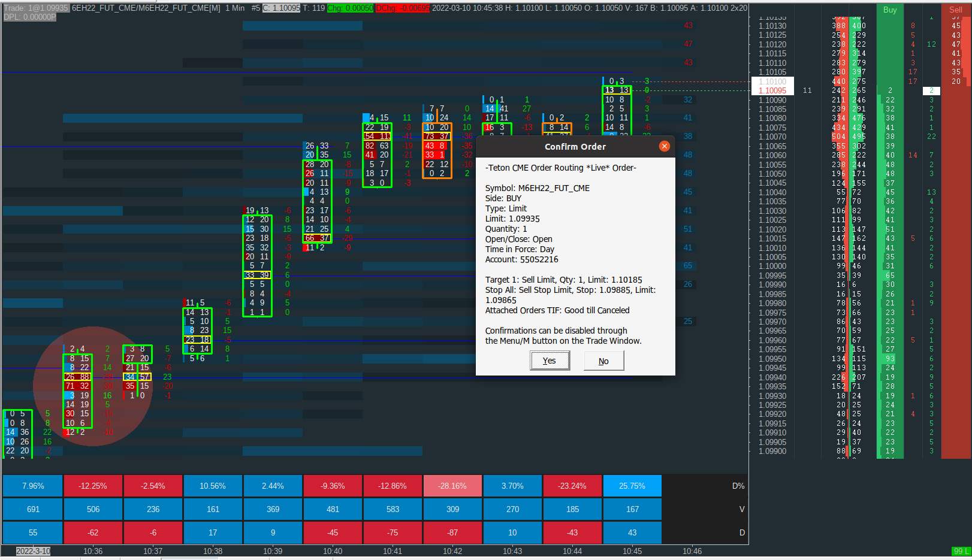The height and width of the screenshot is (560, 972).
Task: Click the 10:40 time axis label
Action: pos(333,551)
